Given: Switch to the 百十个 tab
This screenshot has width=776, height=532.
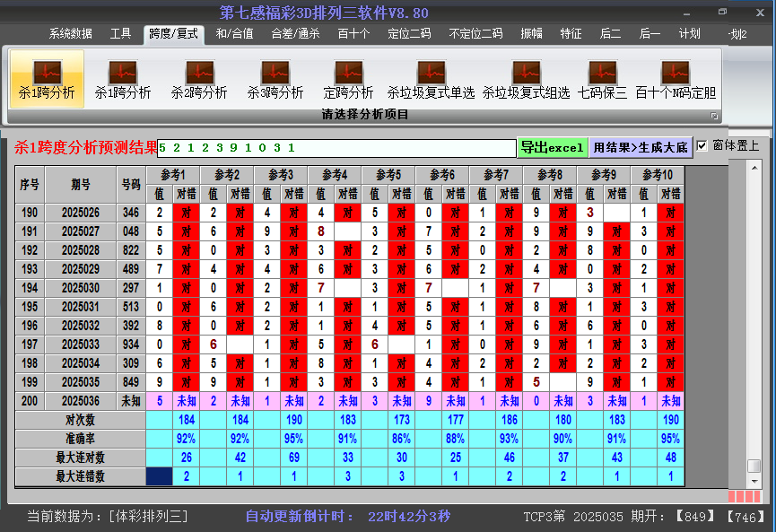Looking at the screenshot, I should point(353,34).
